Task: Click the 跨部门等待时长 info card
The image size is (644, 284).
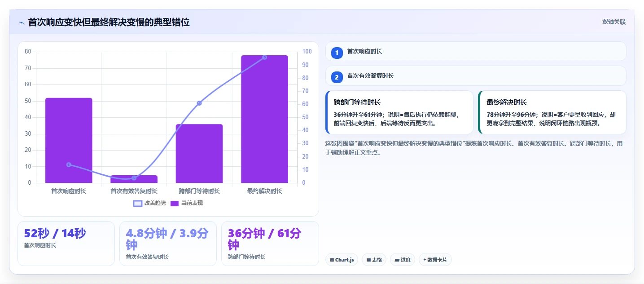Action: point(399,112)
